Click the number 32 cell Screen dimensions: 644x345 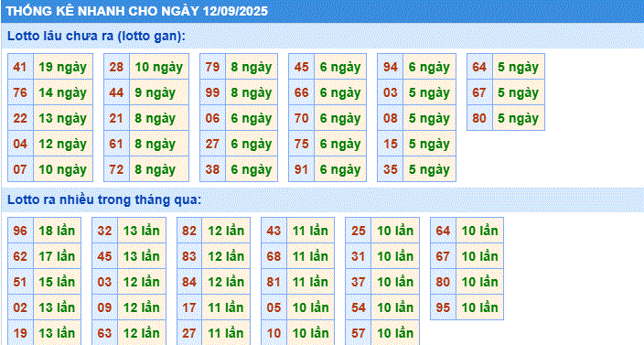104,231
